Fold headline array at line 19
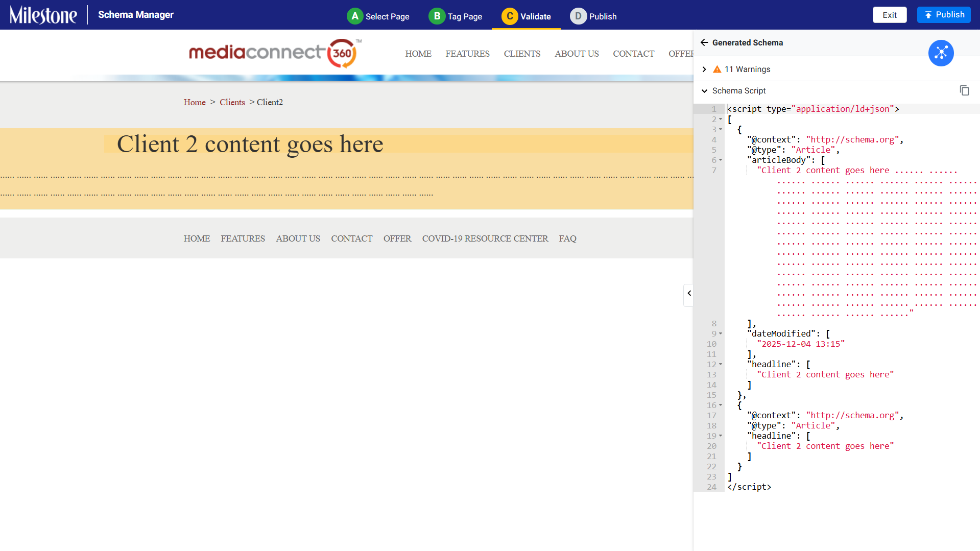This screenshot has width=980, height=551. point(721,436)
